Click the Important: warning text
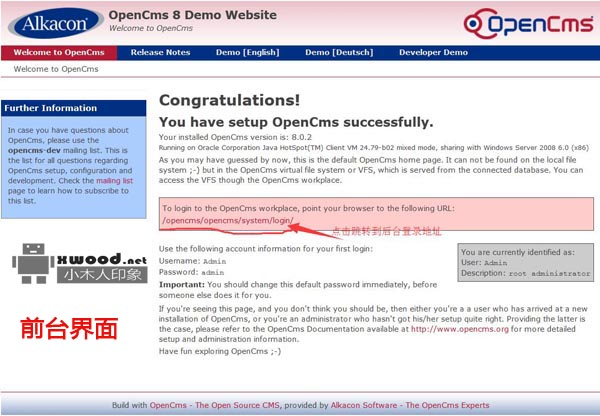Image resolution: width=600 pixels, height=416 pixels. click(298, 290)
